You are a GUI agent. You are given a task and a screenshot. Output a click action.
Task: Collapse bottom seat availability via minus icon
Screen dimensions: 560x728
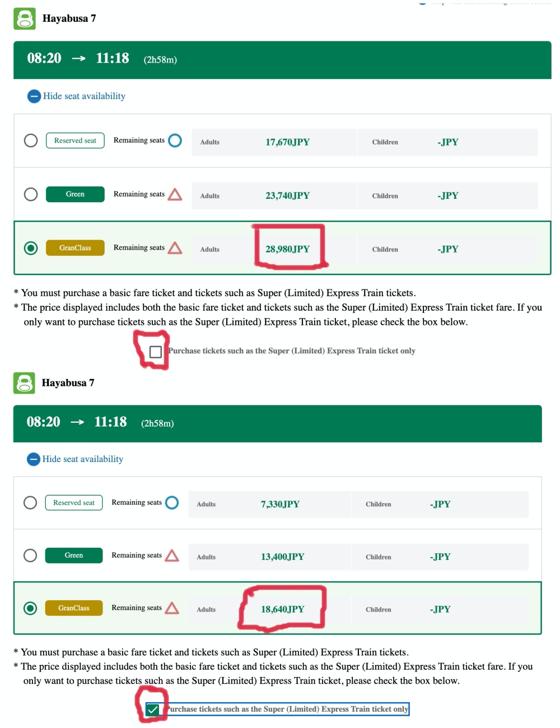click(34, 459)
